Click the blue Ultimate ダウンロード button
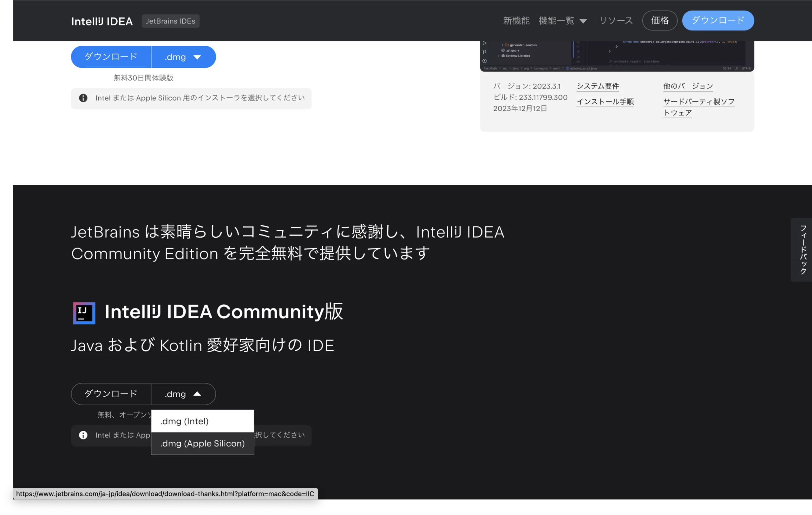Screen dimensions: 812x515 pos(111,57)
